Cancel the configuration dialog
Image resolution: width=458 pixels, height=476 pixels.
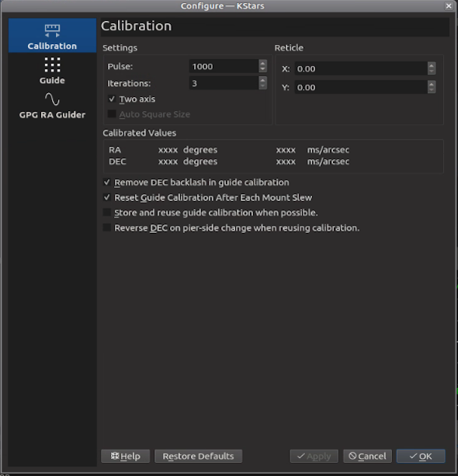tap(367, 456)
